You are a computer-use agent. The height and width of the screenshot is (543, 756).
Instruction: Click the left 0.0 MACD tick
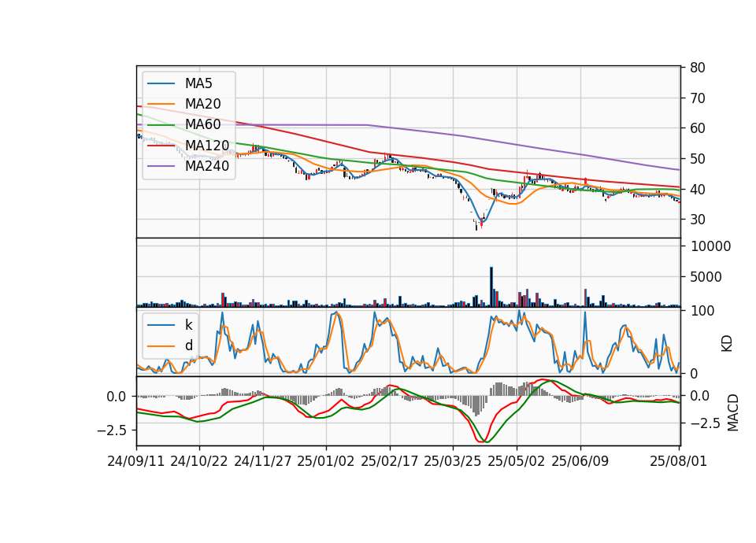point(117,397)
